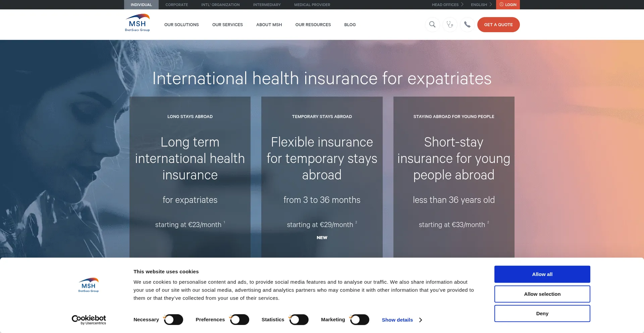
Task: Click the search magnifier icon
Action: pyautogui.click(x=432, y=24)
